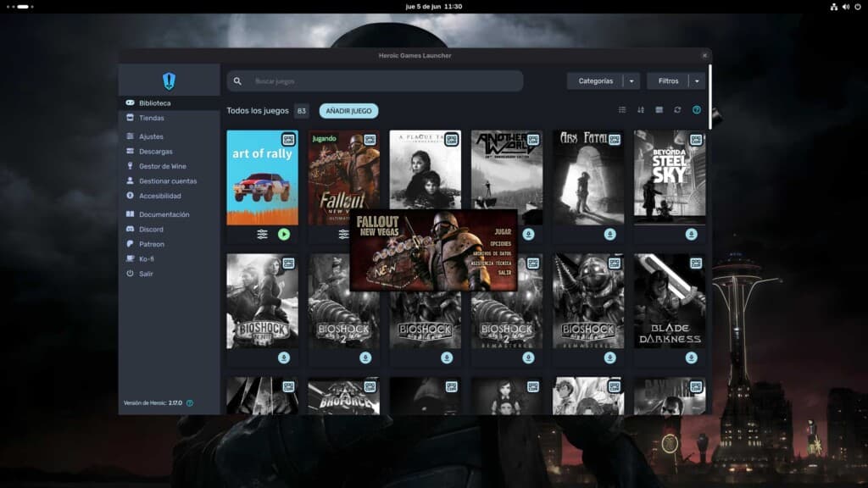Image resolution: width=868 pixels, height=488 pixels.
Task: Click the Filtros button
Action: pyautogui.click(x=668, y=81)
